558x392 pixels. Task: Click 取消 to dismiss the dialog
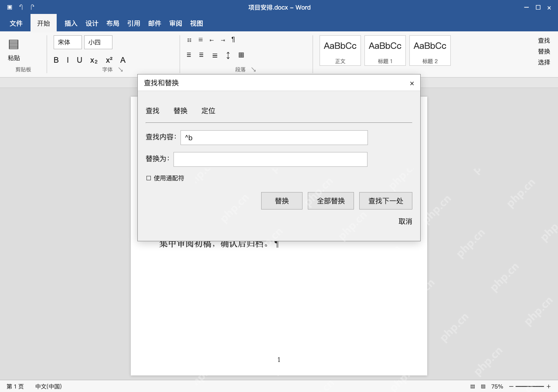(x=405, y=221)
